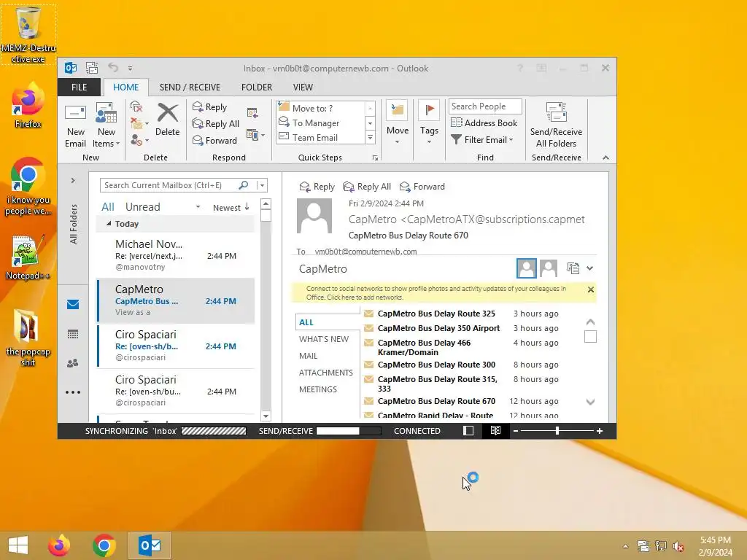Open the New Items menu
Viewport: 747px width, 560px height.
tap(106, 125)
